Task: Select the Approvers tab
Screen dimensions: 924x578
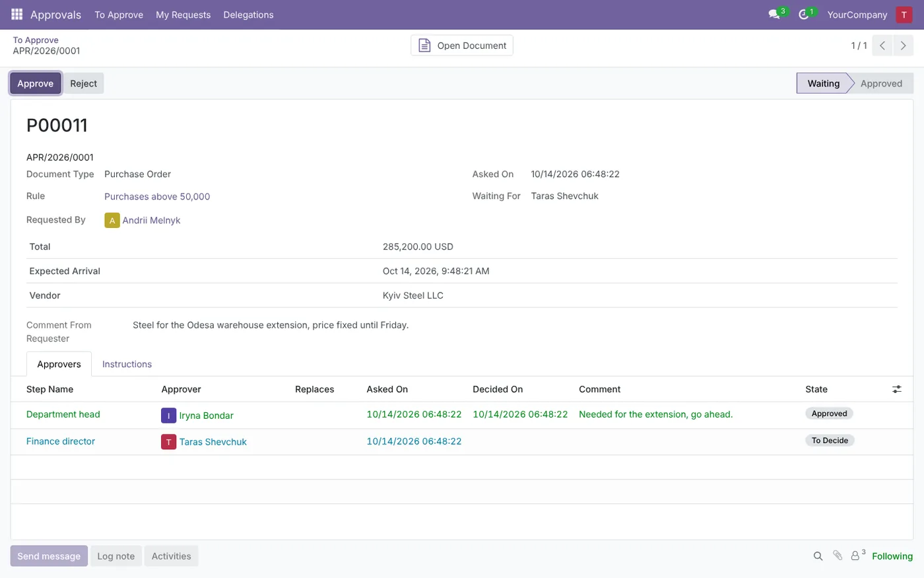Action: click(59, 364)
